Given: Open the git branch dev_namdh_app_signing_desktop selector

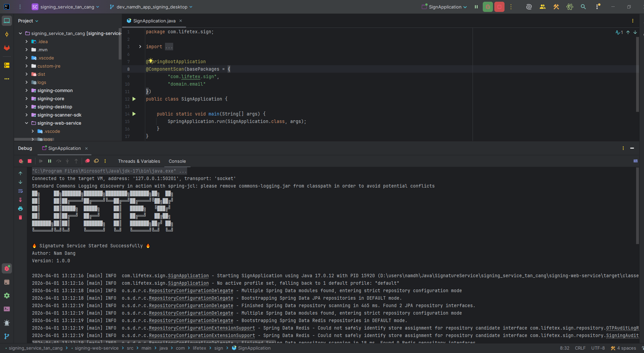Looking at the screenshot, I should coord(151,7).
